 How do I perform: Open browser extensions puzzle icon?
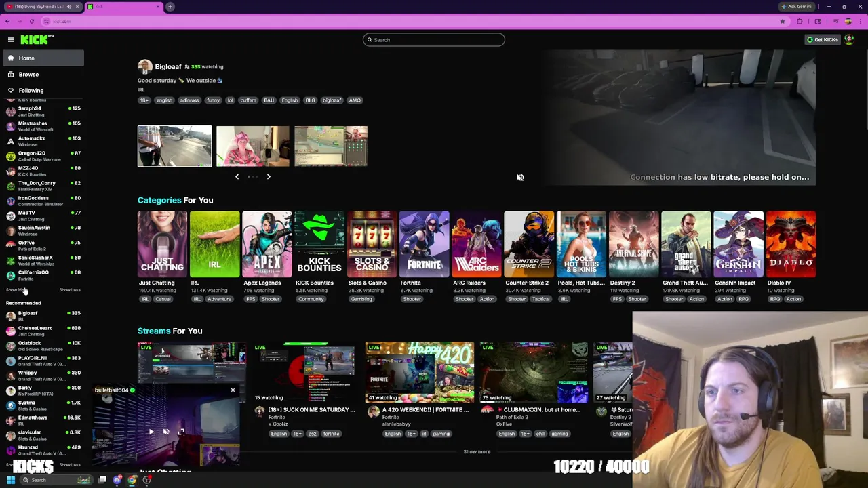coord(800,22)
